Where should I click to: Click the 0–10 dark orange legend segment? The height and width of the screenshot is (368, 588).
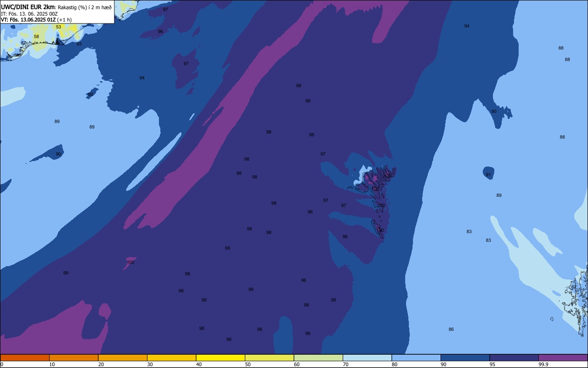25,357
